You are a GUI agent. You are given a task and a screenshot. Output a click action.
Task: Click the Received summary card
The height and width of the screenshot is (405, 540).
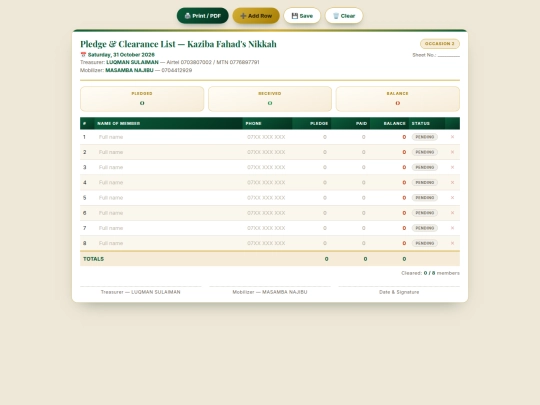270,99
